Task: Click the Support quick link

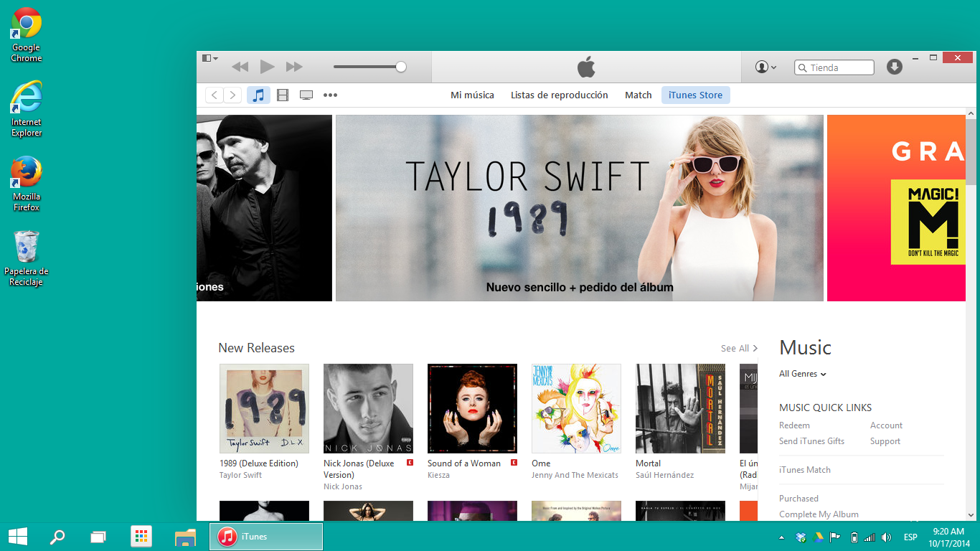Action: (885, 441)
